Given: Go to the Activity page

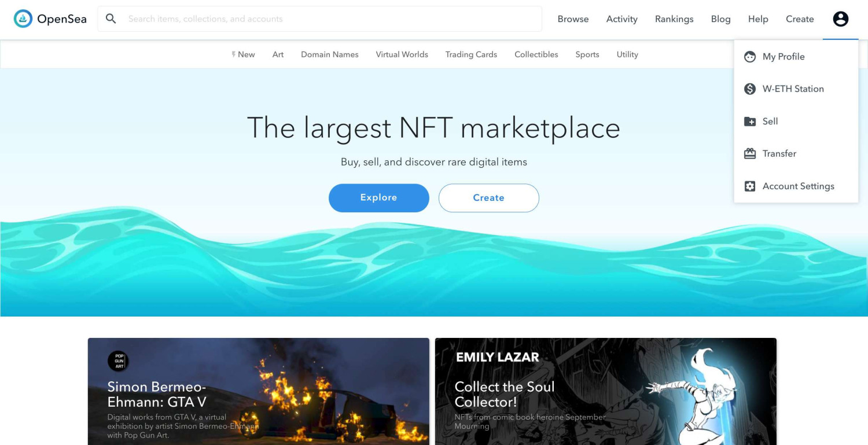Looking at the screenshot, I should tap(621, 19).
